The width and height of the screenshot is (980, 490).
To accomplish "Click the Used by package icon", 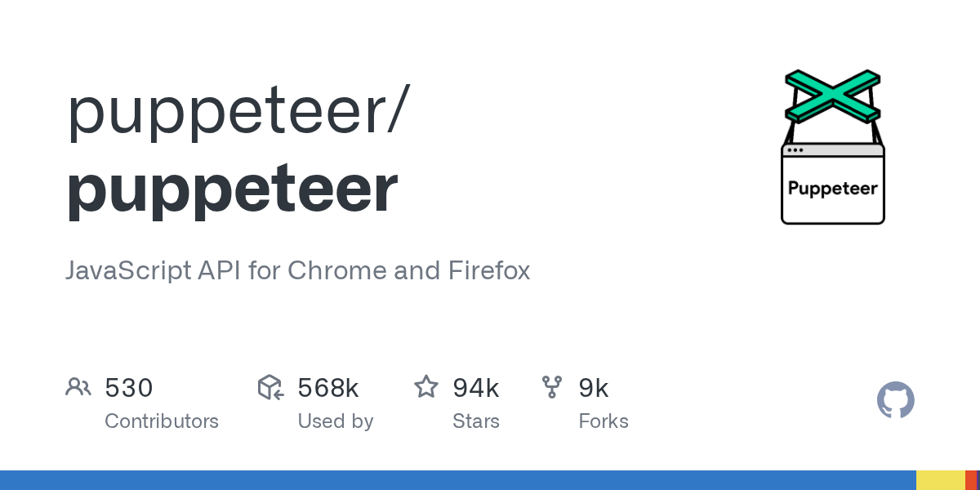I will [270, 387].
